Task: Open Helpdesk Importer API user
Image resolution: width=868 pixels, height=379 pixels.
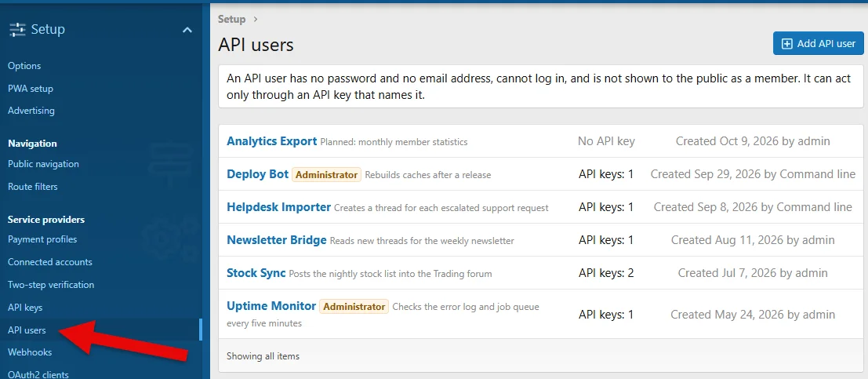Action: coord(279,207)
